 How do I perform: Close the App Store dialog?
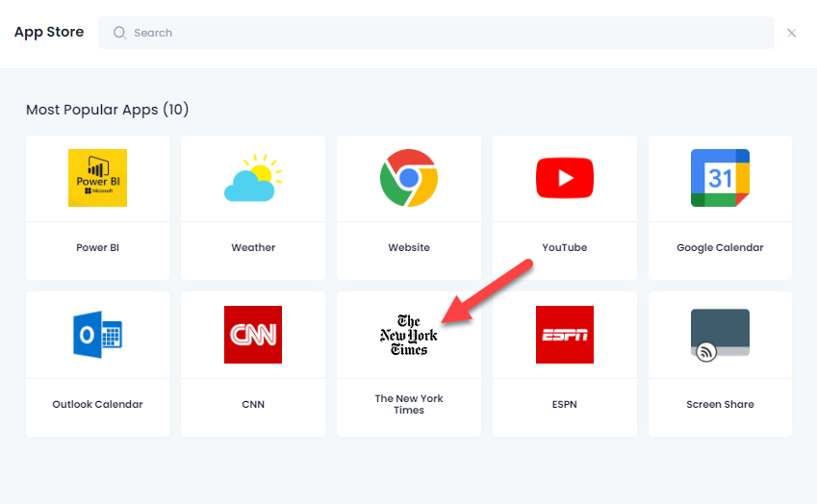pos(791,33)
